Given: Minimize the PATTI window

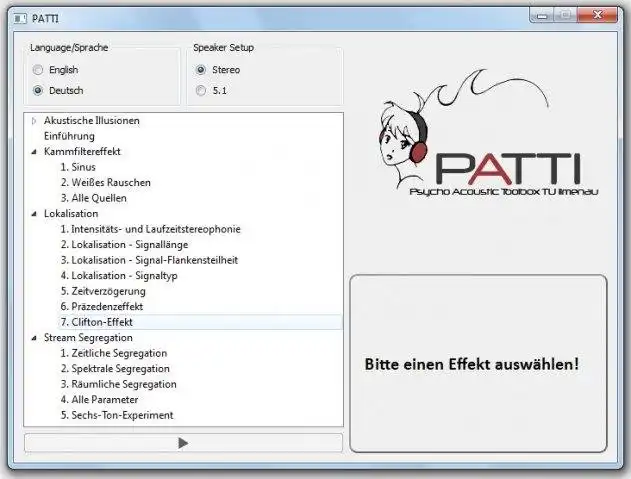Looking at the screenshot, I should point(542,16).
